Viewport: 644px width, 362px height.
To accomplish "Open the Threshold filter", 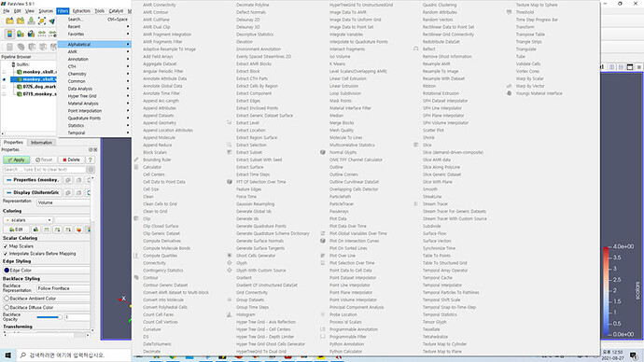I will (525, 12).
